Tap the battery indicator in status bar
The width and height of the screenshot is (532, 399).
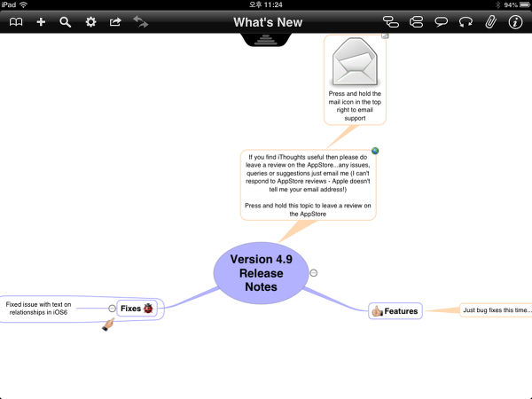pos(525,4)
